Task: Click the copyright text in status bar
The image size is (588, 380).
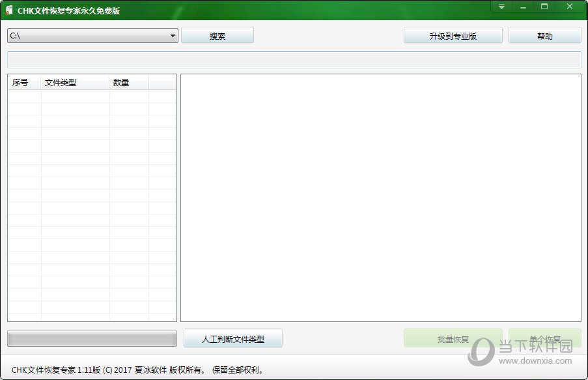Action: click(137, 370)
